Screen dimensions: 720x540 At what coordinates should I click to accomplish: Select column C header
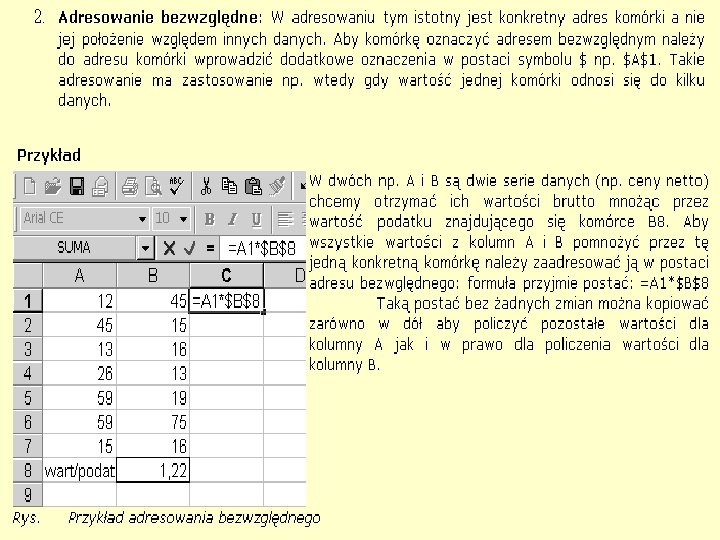[x=226, y=275]
